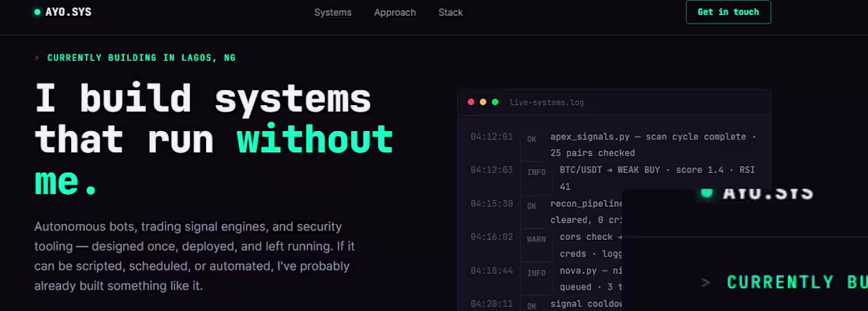The width and height of the screenshot is (868, 311).
Task: Click the chevron in the zoomed overlay panel
Action: tap(705, 283)
